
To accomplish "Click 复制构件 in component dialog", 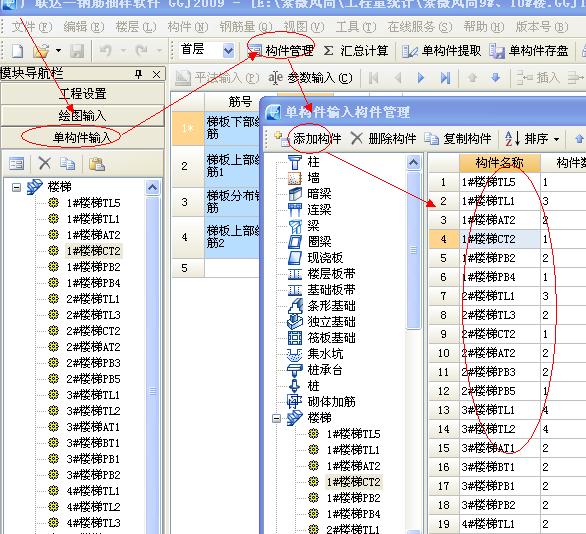I will pos(458,139).
